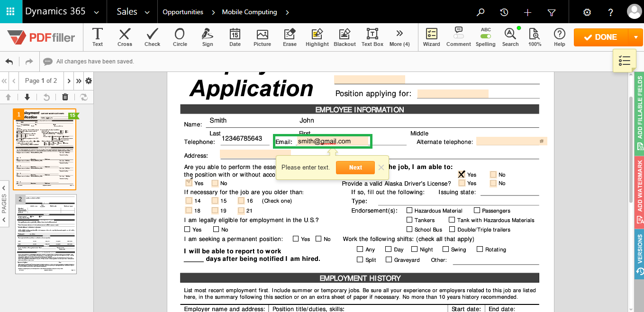Image resolution: width=644 pixels, height=312 pixels.
Task: Select the Blackout tool
Action: click(345, 37)
